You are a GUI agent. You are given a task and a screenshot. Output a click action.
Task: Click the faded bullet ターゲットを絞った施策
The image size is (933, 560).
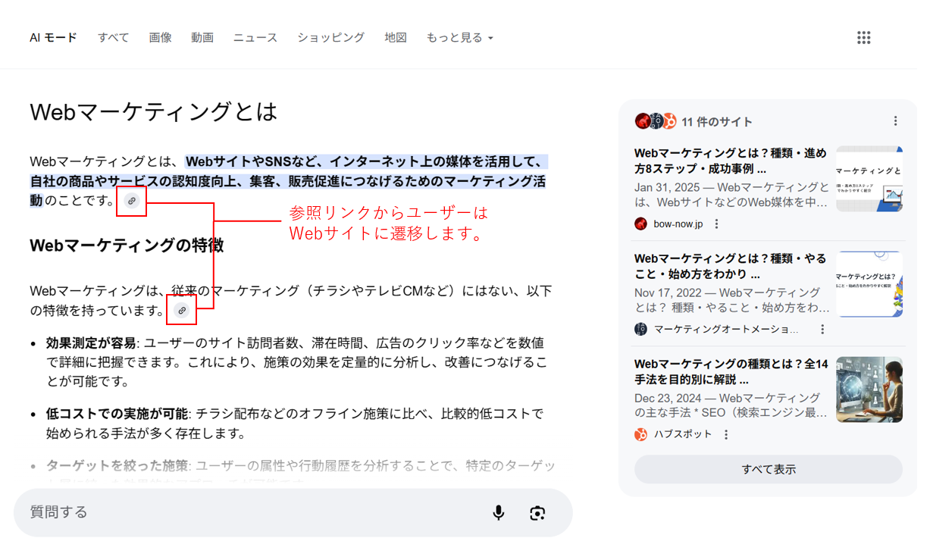(117, 465)
